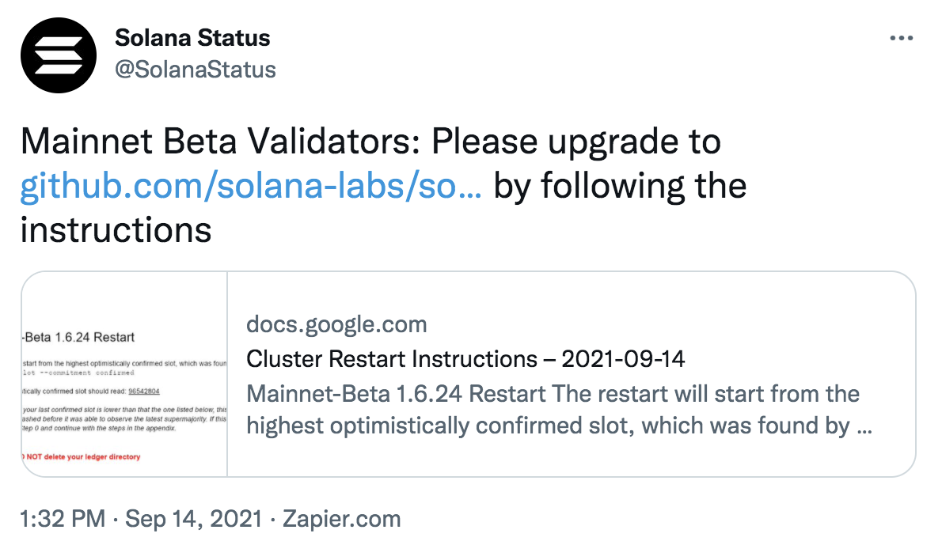The image size is (942, 560).
Task: Click the '96542804' slot number in thumbnail
Action: click(143, 392)
